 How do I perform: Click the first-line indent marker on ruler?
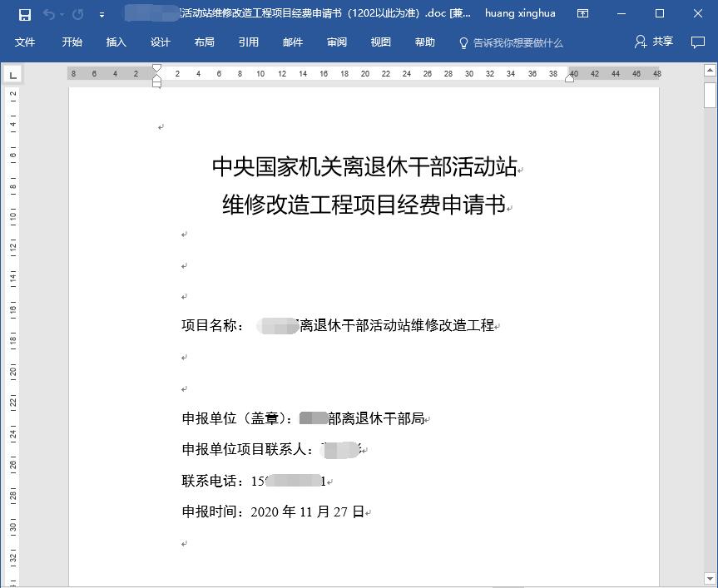(156, 69)
